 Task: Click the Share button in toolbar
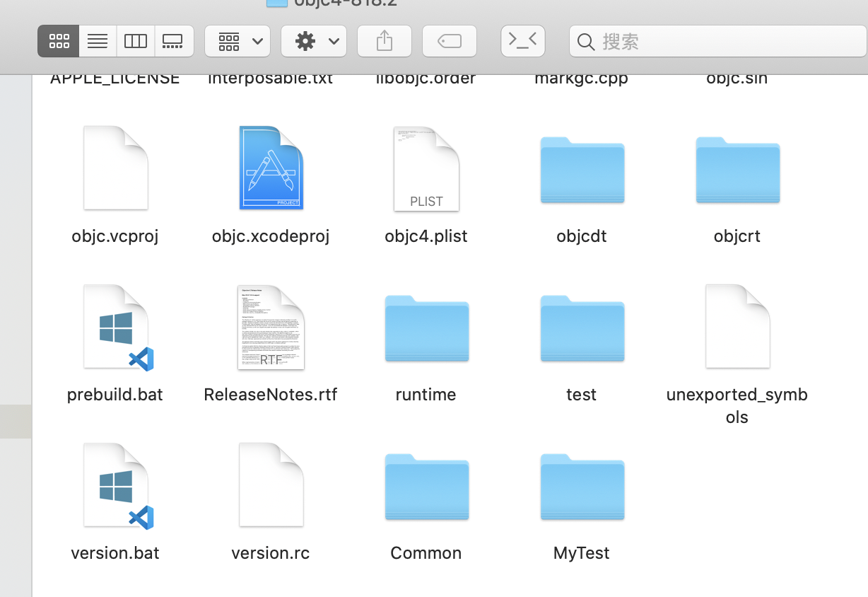click(385, 41)
